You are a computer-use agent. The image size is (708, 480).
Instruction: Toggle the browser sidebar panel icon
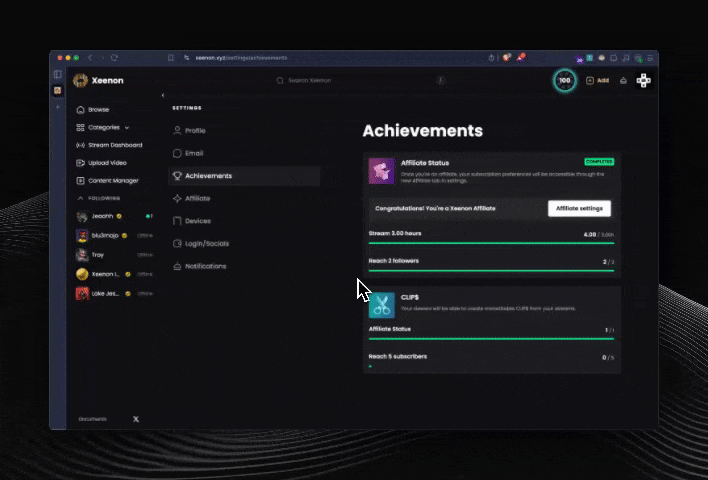pyautogui.click(x=58, y=74)
